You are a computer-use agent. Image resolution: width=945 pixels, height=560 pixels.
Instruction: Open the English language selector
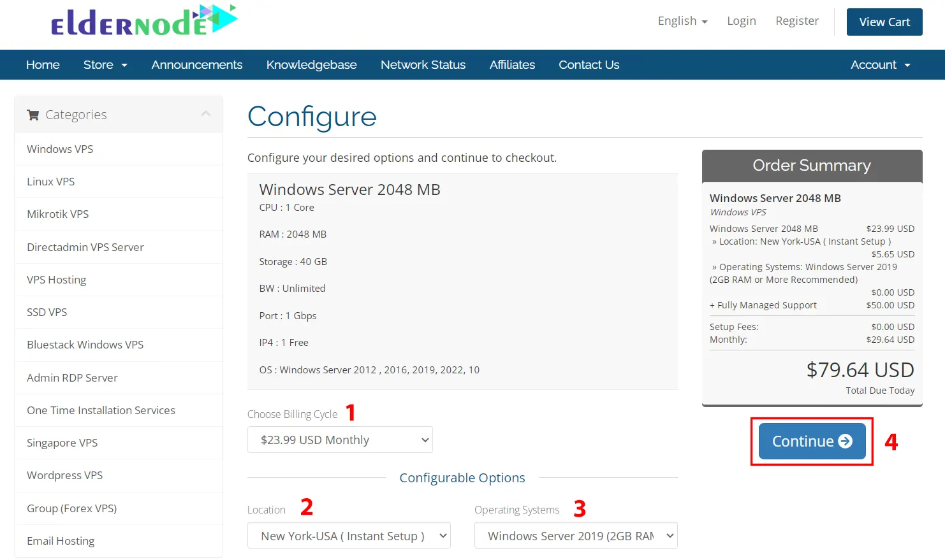pos(682,20)
